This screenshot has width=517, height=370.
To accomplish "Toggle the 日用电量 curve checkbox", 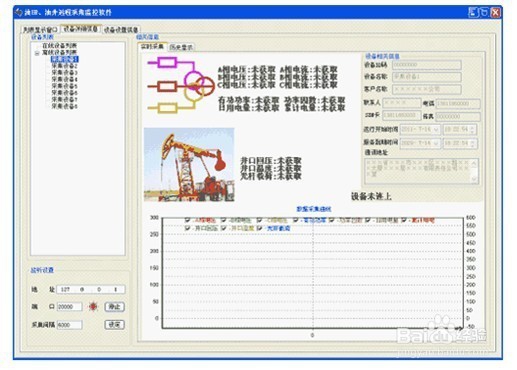I will pyautogui.click(x=368, y=220).
